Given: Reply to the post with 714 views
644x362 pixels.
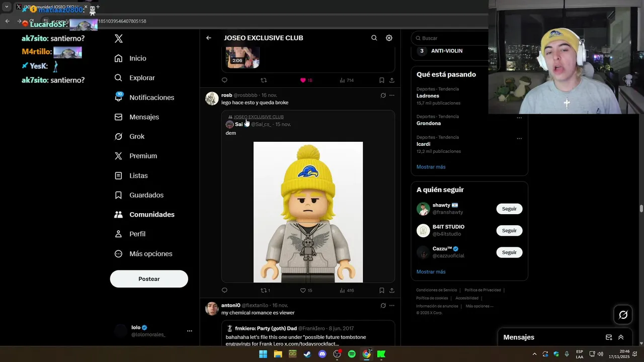Looking at the screenshot, I should pyautogui.click(x=224, y=80).
